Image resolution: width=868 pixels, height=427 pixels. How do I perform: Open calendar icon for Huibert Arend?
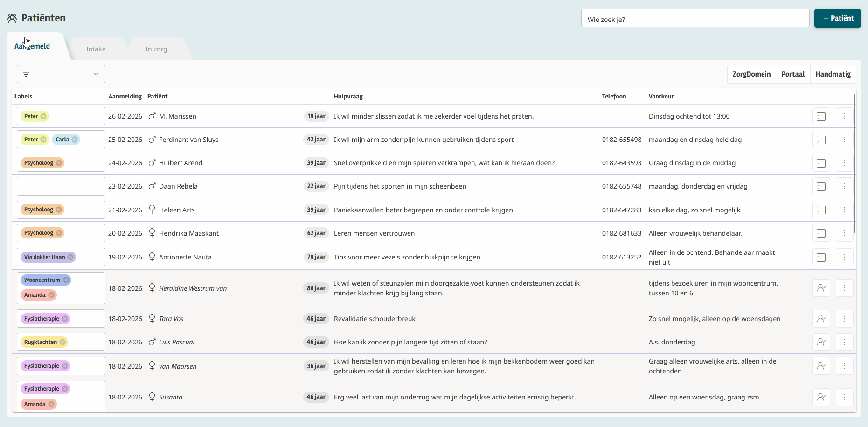point(821,163)
